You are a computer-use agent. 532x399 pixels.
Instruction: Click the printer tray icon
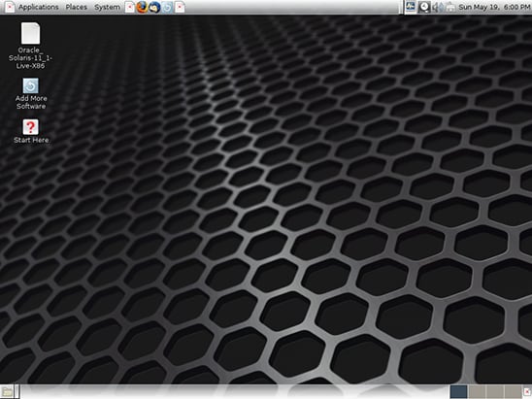click(450, 7)
